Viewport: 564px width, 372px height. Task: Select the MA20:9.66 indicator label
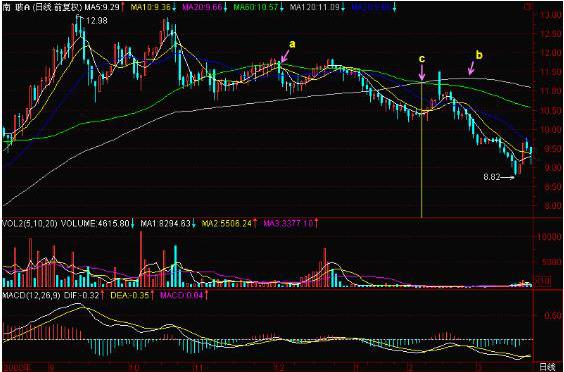click(202, 7)
